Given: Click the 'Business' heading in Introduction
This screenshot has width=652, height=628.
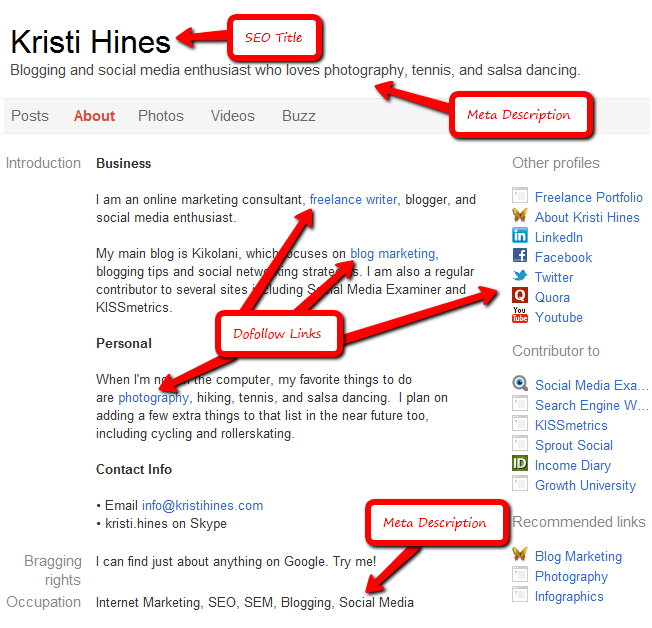Looking at the screenshot, I should 123,163.
